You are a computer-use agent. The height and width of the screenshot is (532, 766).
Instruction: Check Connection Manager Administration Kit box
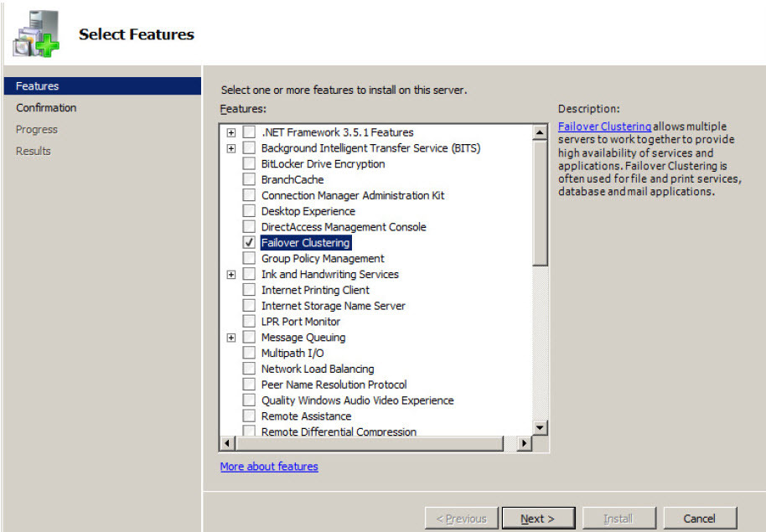click(x=249, y=195)
